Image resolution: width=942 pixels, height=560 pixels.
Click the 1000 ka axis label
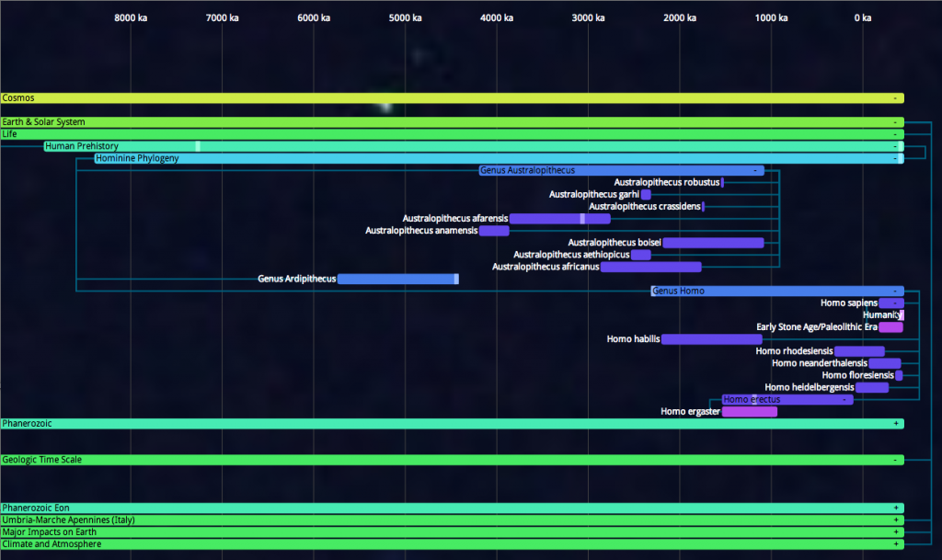[772, 18]
